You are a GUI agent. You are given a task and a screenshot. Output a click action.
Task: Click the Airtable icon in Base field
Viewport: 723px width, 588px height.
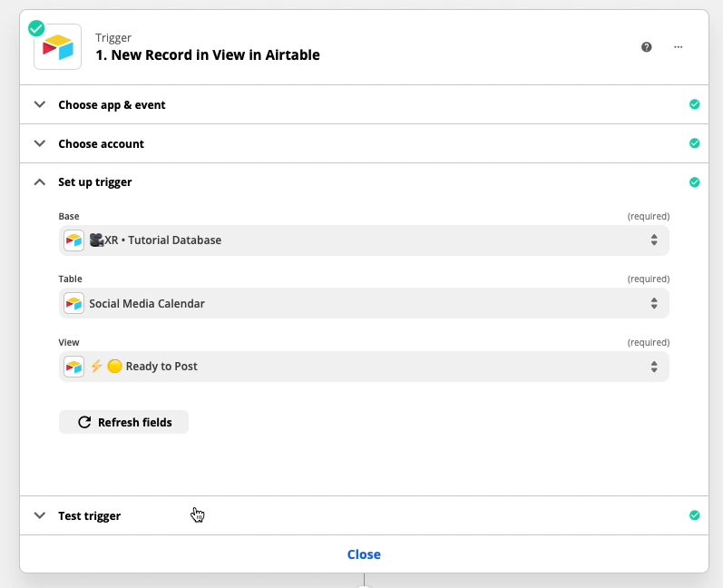(x=74, y=240)
